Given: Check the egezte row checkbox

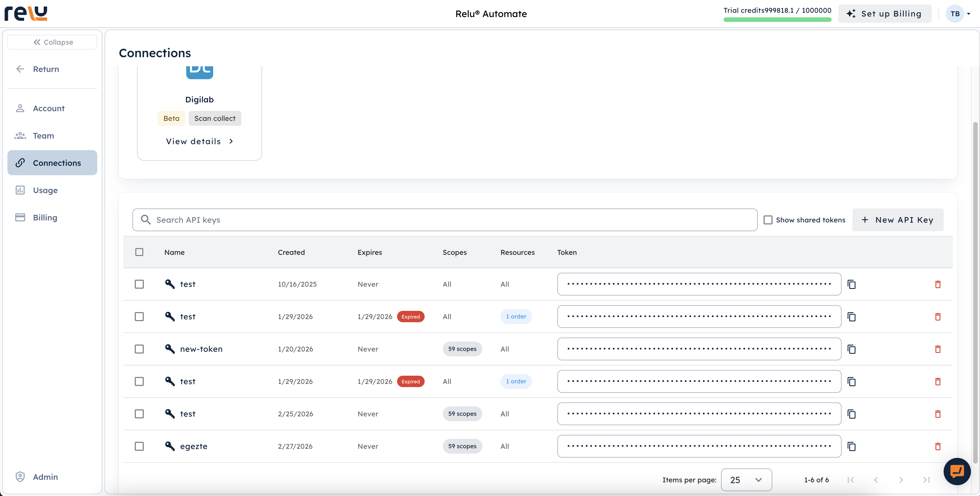Looking at the screenshot, I should 139,446.
